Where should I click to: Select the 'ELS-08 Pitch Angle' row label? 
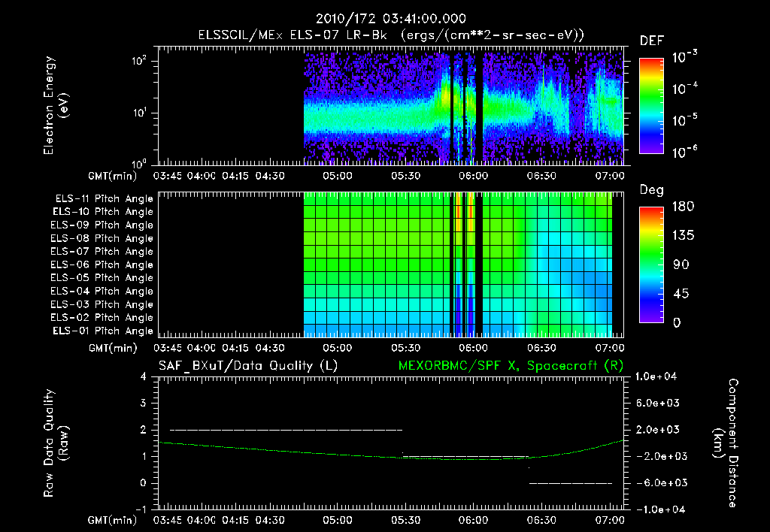point(102,238)
